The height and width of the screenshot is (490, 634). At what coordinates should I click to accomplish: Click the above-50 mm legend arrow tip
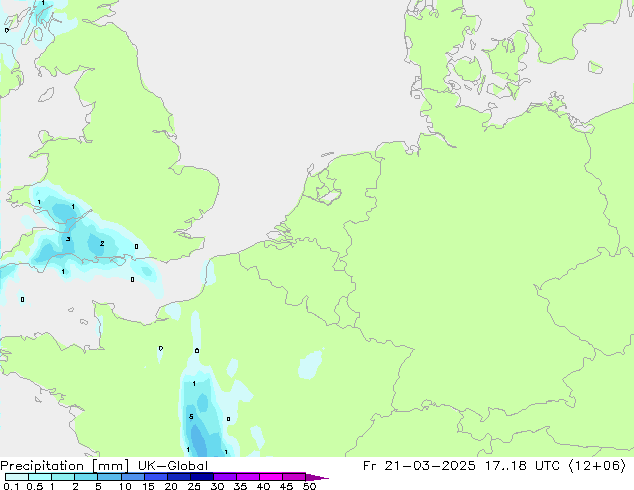pos(317,477)
